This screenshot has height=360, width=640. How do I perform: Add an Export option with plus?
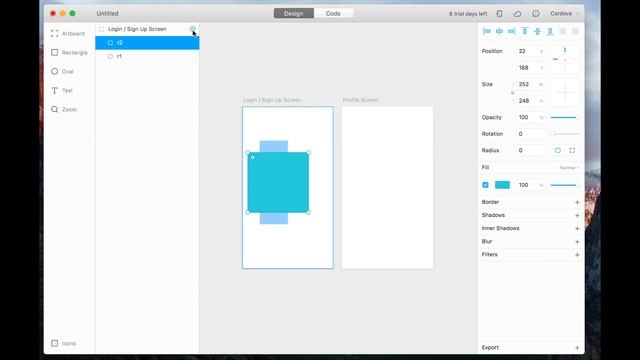(577, 348)
